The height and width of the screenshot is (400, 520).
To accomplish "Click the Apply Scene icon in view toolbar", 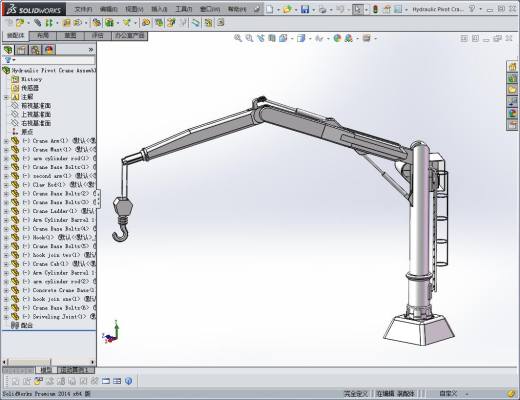I will point(349,38).
